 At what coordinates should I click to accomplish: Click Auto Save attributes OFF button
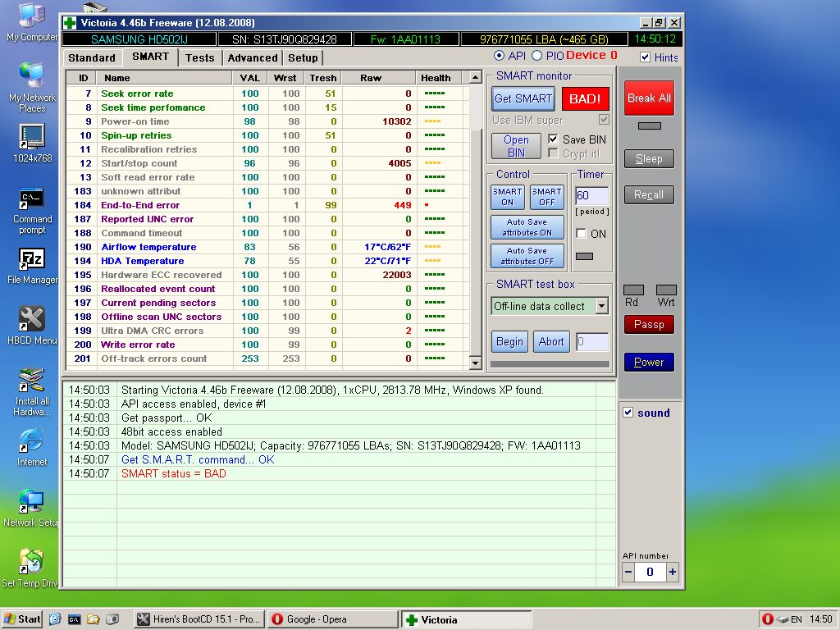pyautogui.click(x=527, y=256)
